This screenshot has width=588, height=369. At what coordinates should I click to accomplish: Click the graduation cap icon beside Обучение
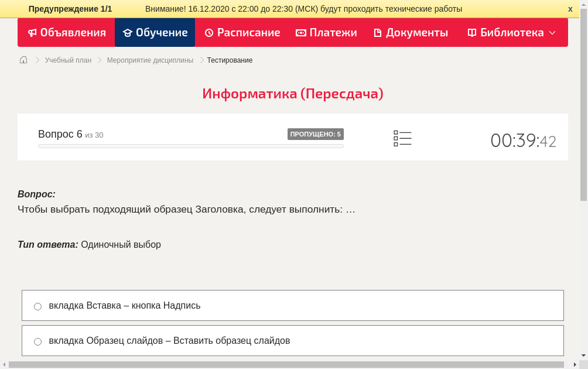(128, 33)
